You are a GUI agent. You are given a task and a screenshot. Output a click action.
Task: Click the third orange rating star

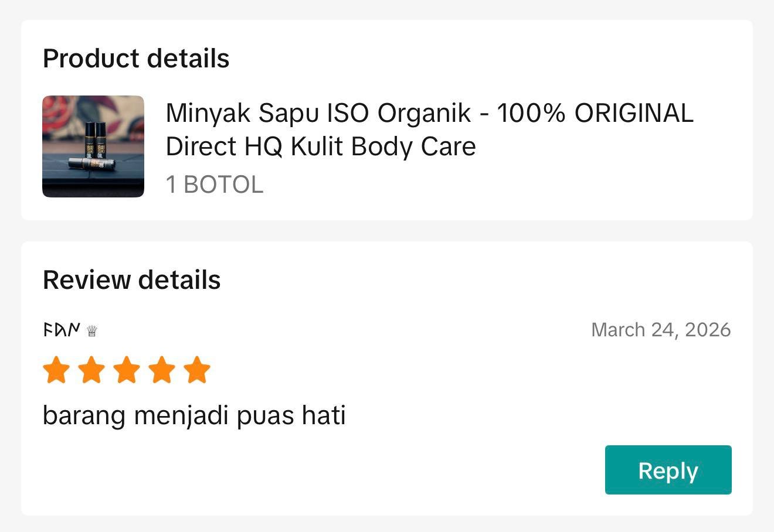[127, 370]
